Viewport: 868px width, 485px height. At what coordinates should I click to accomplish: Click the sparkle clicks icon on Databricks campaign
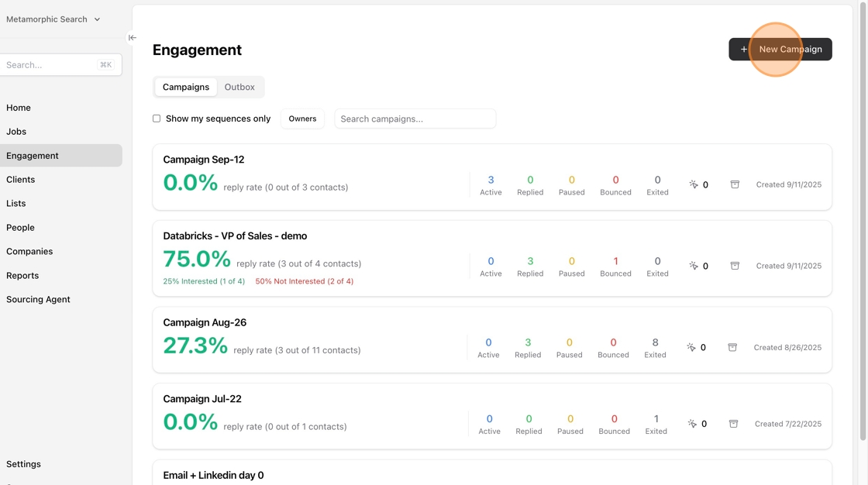pyautogui.click(x=694, y=266)
